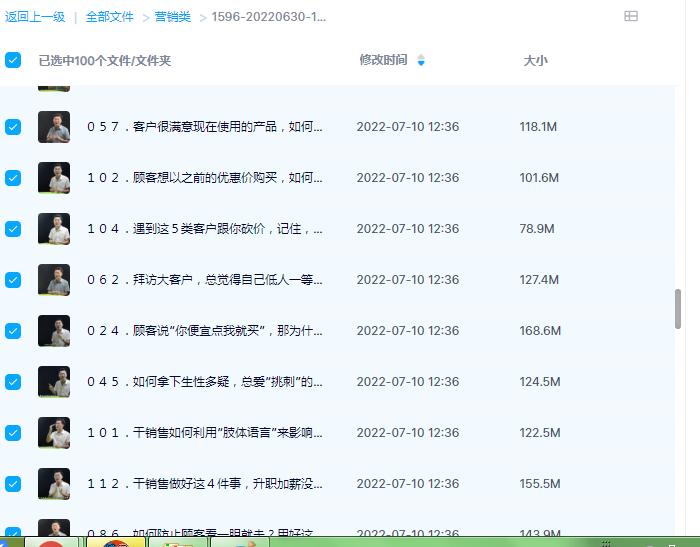Sort by the 修改时间 column header
The height and width of the screenshot is (547, 700).
point(383,60)
